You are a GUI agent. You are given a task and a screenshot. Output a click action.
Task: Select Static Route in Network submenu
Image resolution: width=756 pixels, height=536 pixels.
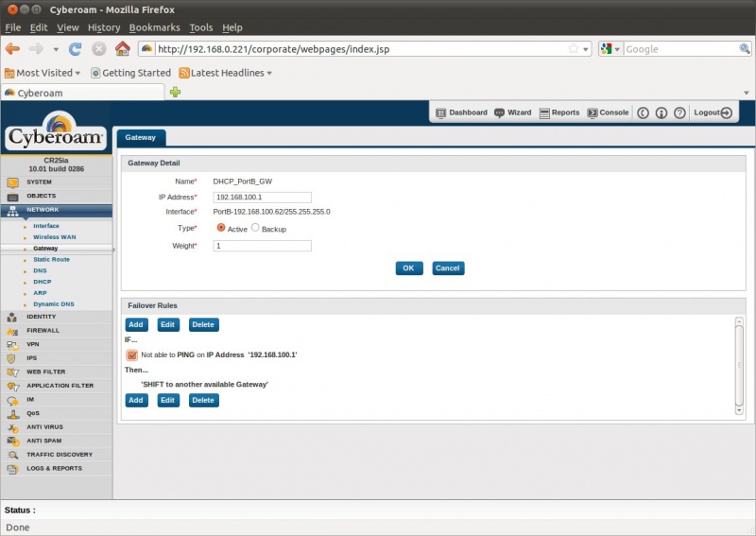[51, 259]
